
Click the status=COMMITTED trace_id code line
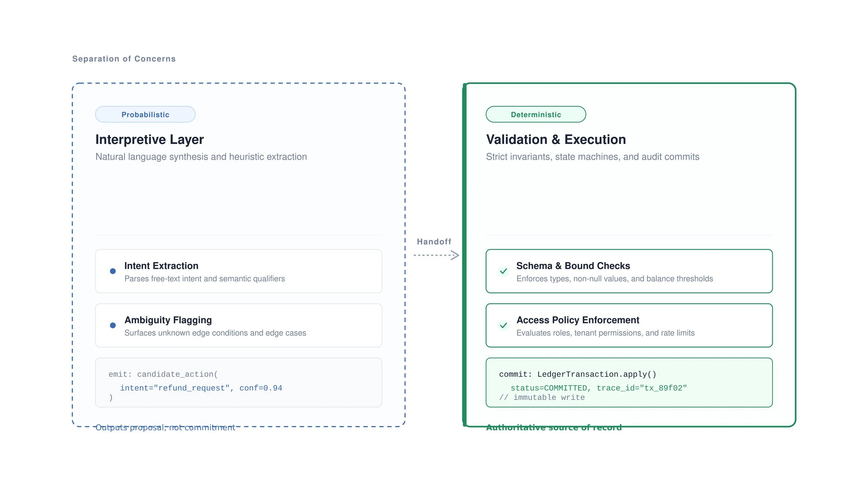tap(599, 388)
